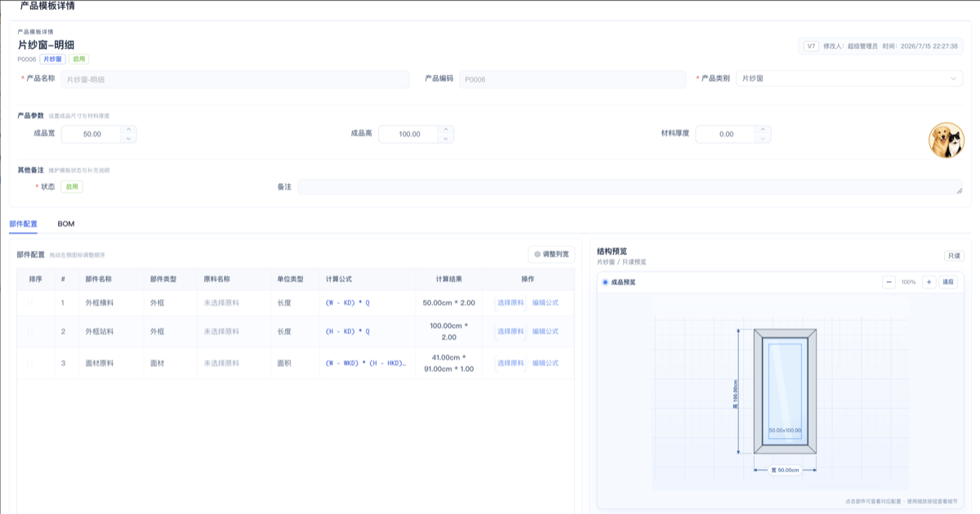
Task: Click the drag handle for row 面材原料
Action: 30,363
